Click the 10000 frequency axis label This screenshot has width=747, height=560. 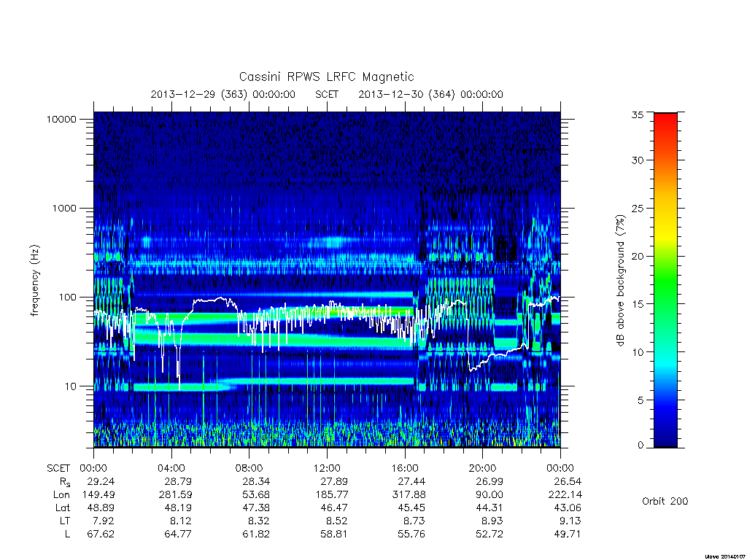(x=61, y=120)
